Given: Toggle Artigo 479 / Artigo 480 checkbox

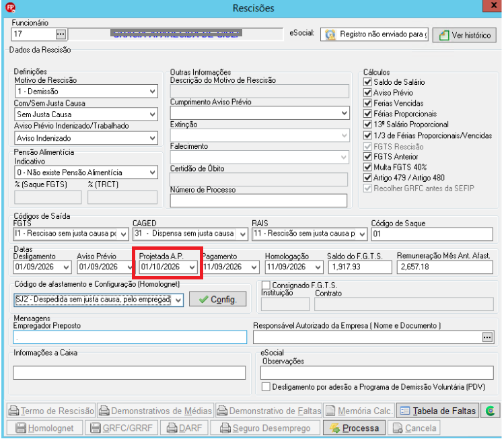Looking at the screenshot, I should tap(367, 178).
